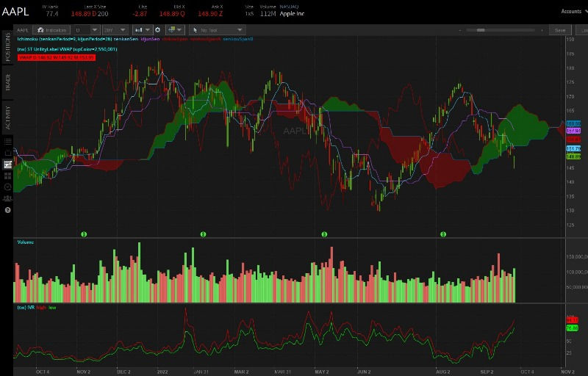The image size is (588, 376).
Task: Open the crosshair mode dropdown
Action: [175, 30]
